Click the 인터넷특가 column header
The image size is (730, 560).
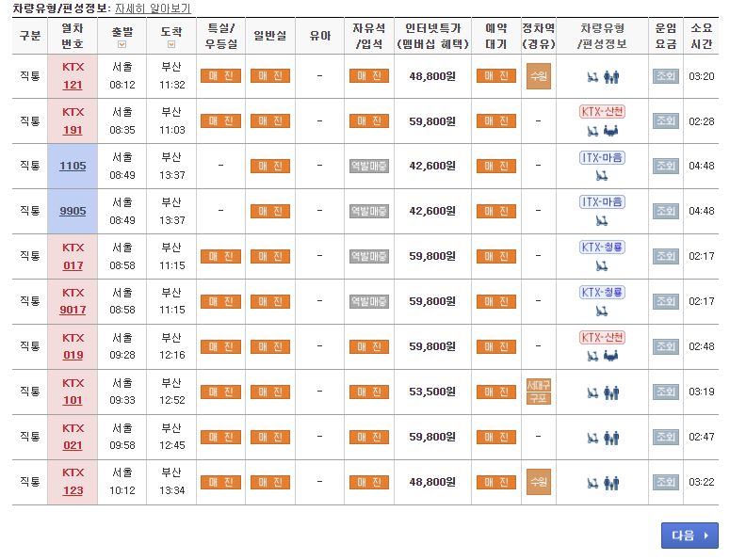tap(432, 36)
